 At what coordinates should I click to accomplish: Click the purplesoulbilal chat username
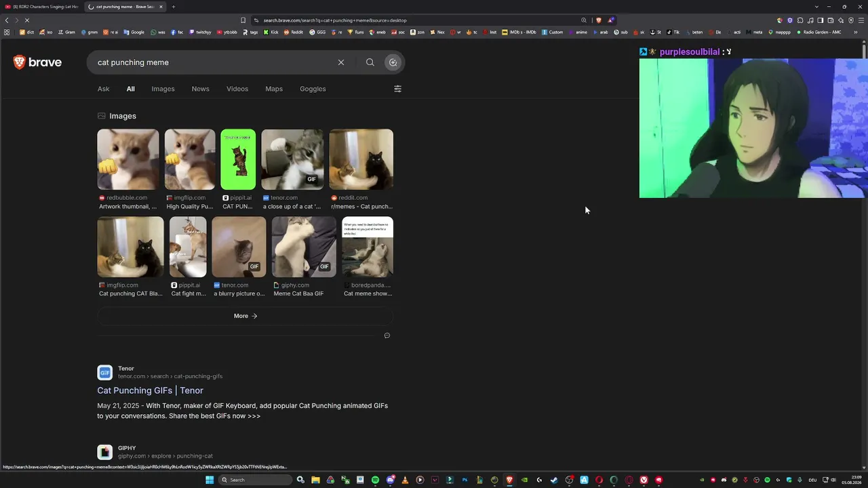point(690,52)
